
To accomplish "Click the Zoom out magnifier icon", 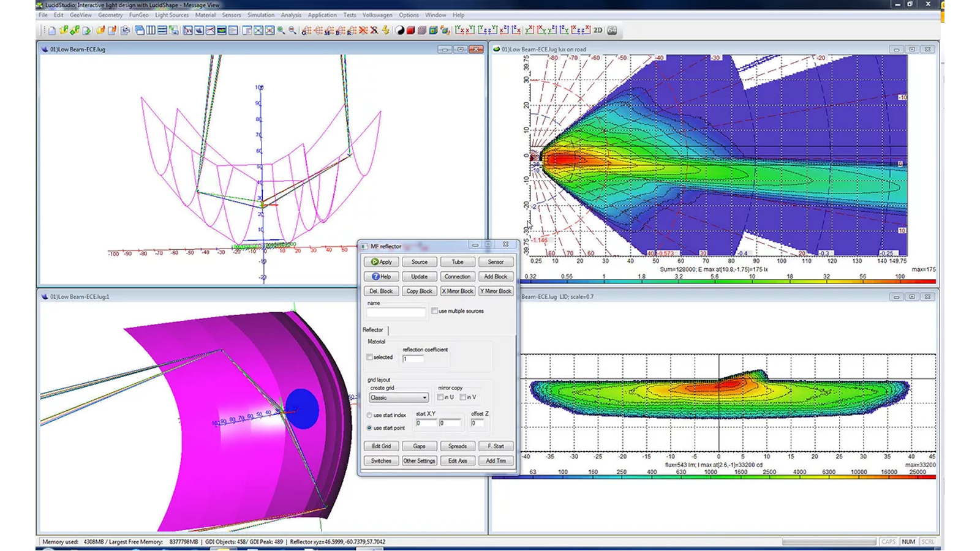I will pos(292,30).
